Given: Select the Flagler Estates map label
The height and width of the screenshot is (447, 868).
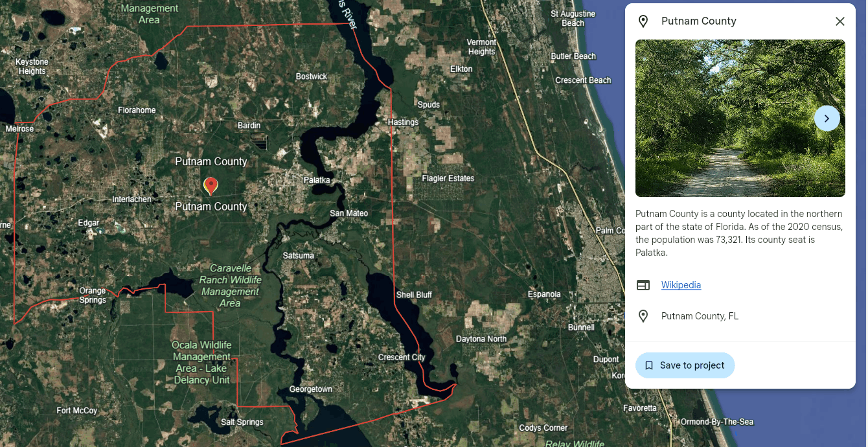Looking at the screenshot, I should (448, 178).
